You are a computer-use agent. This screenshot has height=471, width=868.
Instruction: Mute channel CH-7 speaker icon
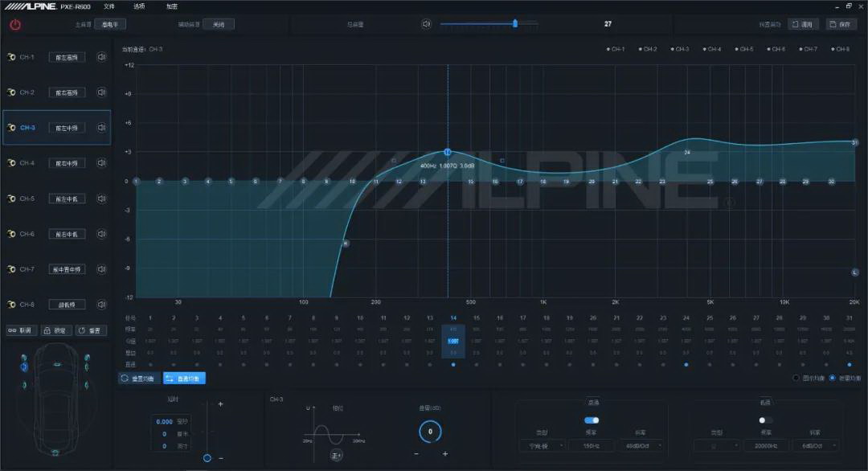[101, 269]
